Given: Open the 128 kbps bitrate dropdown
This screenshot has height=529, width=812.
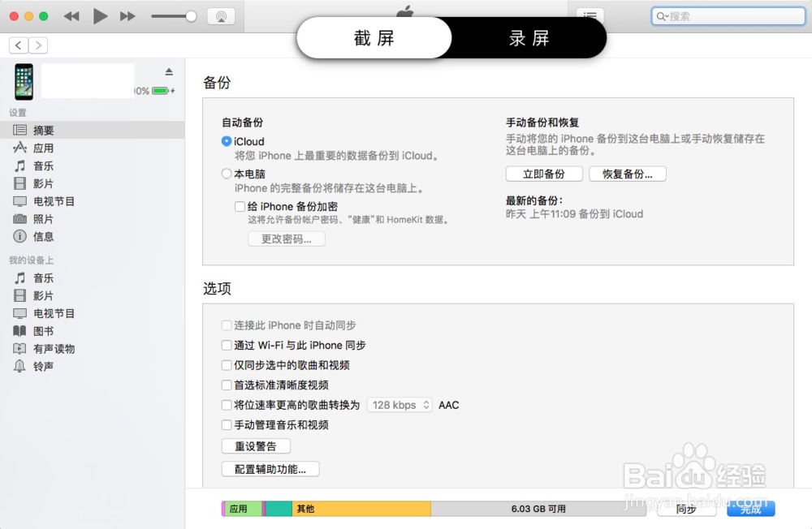Looking at the screenshot, I should (400, 405).
